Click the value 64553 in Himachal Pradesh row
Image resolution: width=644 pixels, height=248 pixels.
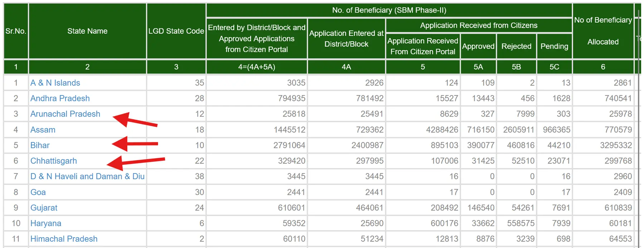tap(620, 239)
